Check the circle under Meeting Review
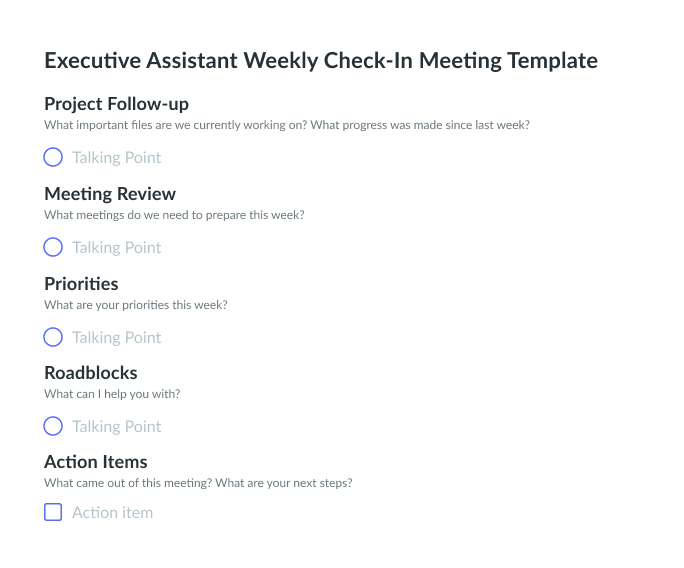Viewport: 684px width, 568px height. point(53,247)
